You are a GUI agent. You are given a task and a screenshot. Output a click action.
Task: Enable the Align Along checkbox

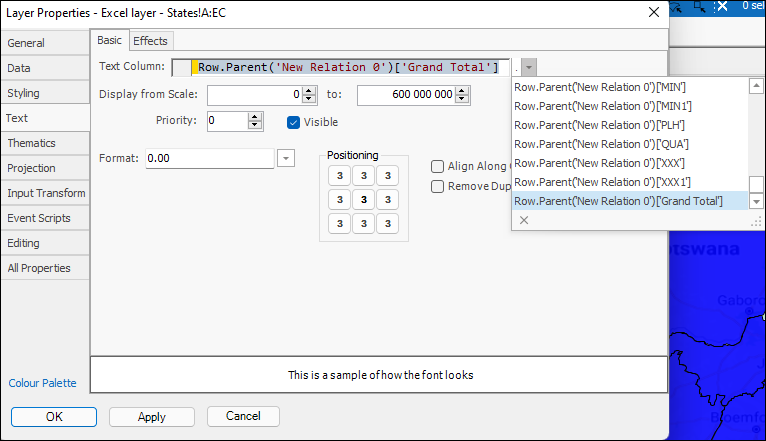438,167
